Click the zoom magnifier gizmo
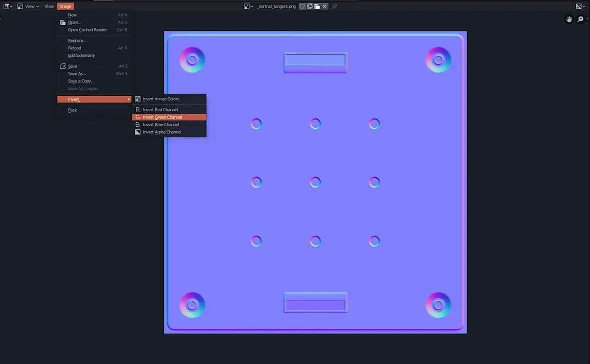590x364 pixels. coord(580,19)
